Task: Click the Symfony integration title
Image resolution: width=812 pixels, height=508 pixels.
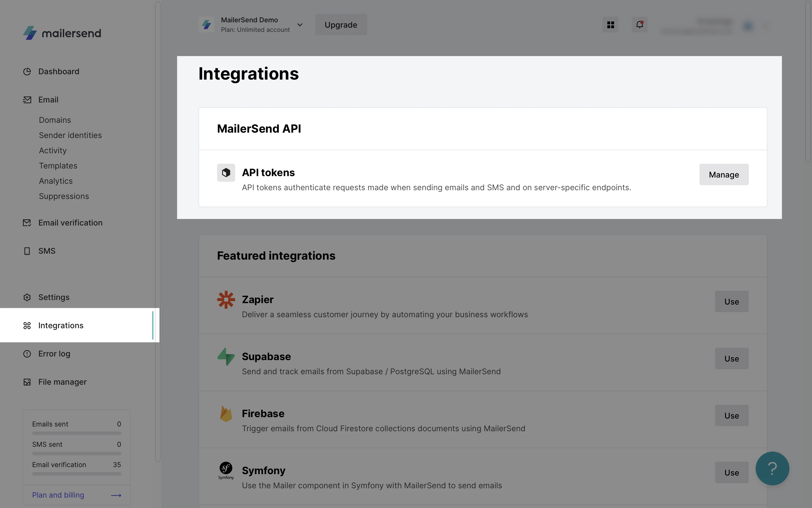Action: tap(264, 471)
